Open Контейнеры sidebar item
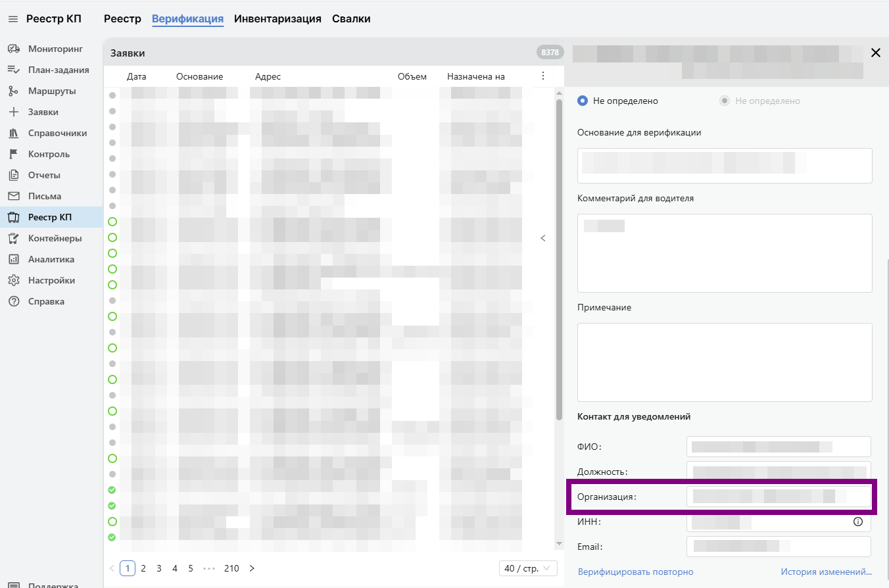 55,238
